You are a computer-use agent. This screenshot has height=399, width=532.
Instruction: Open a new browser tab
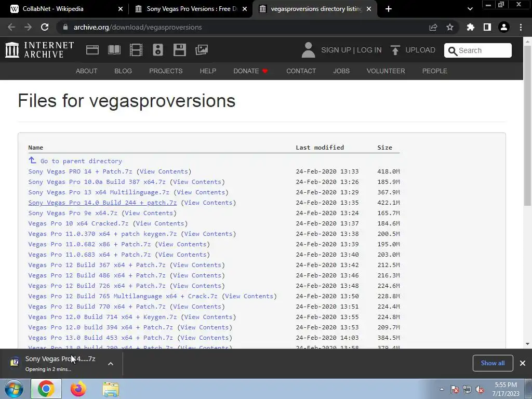click(389, 9)
